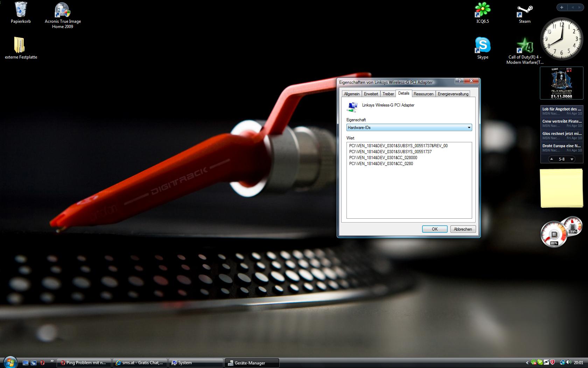
Task: Click the analog clock gadget
Action: [x=561, y=39]
